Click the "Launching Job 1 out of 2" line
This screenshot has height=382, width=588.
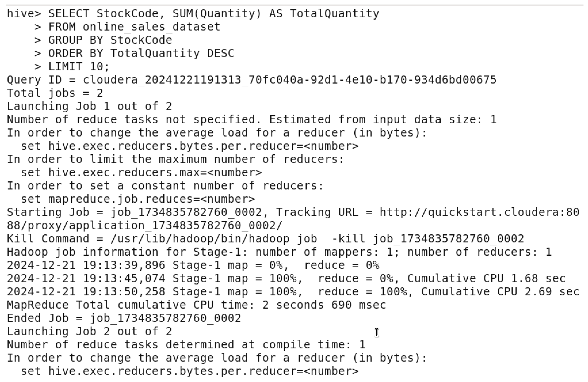pyautogui.click(x=89, y=106)
